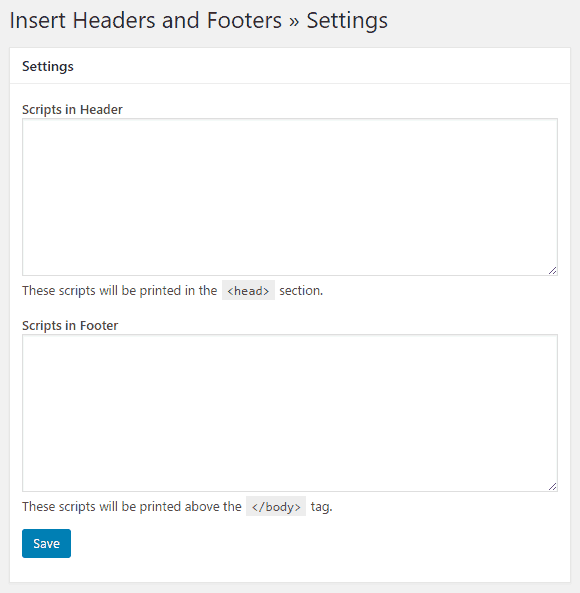Click the Save button

(x=46, y=543)
